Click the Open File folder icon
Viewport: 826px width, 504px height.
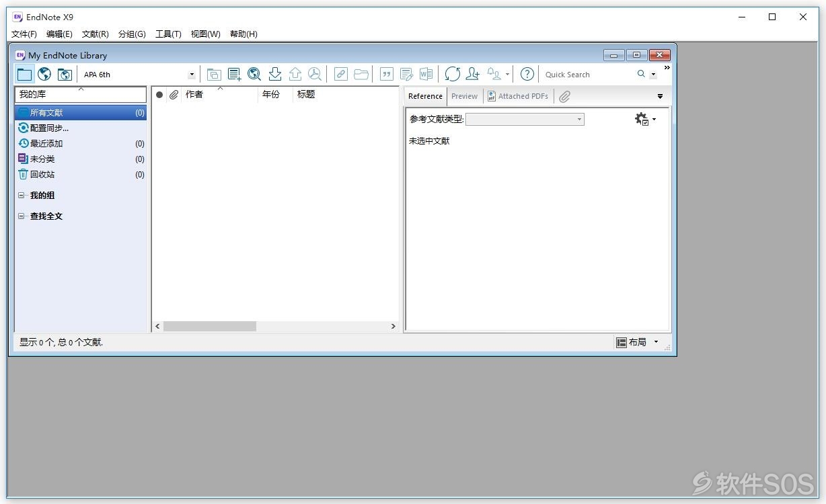pyautogui.click(x=361, y=75)
